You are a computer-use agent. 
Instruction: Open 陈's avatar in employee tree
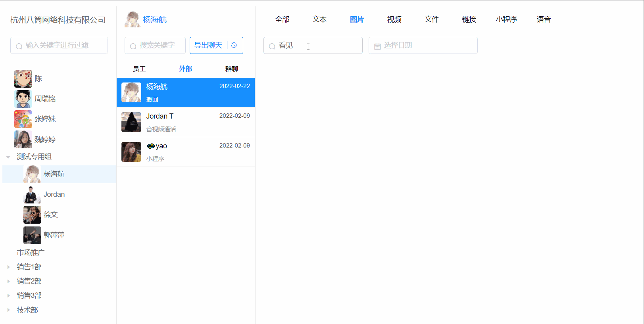pos(23,79)
